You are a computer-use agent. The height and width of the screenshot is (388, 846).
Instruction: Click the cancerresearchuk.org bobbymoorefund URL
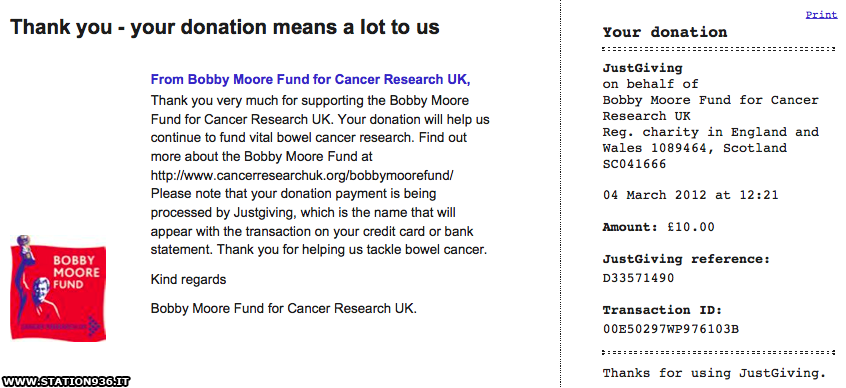point(303,176)
